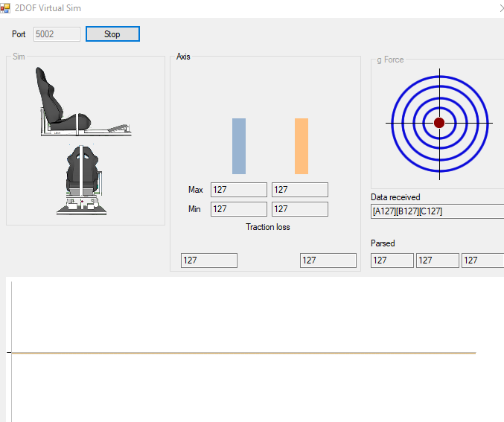Click the Traction loss label
Viewport: 504px width, 422px height.
268,227
